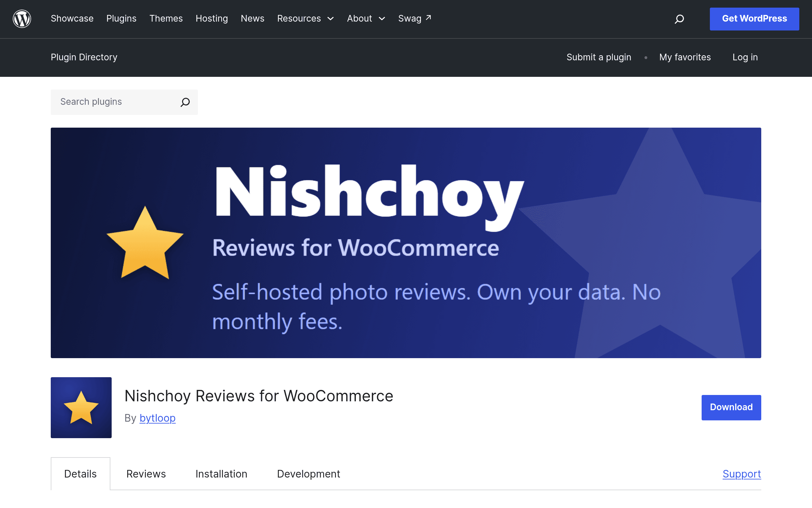
Task: Click the Nishchoy Reviews for WooCommerce title
Action: pyautogui.click(x=259, y=396)
